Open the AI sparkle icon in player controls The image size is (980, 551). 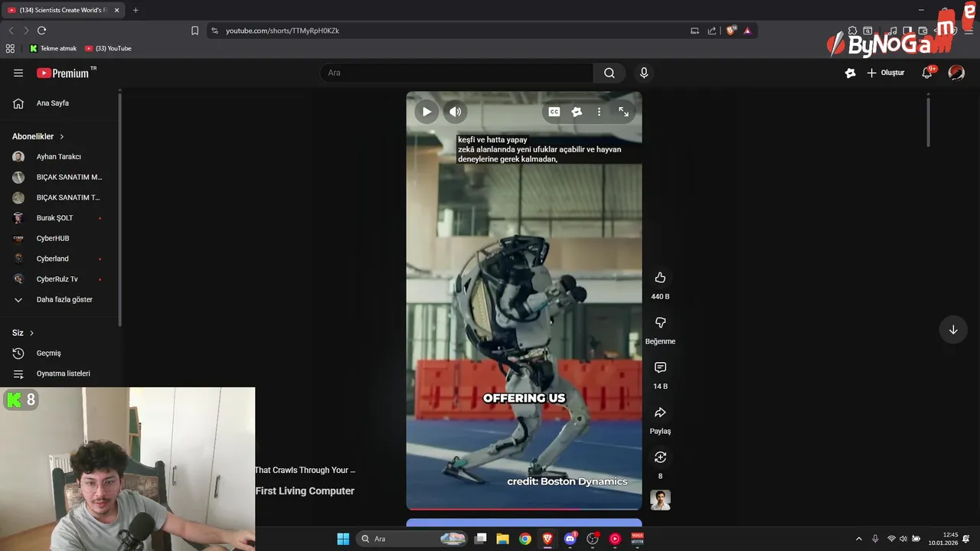(x=577, y=112)
